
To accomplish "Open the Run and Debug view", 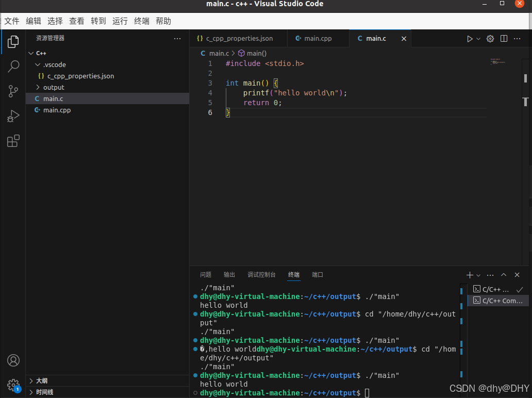I will click(x=13, y=116).
